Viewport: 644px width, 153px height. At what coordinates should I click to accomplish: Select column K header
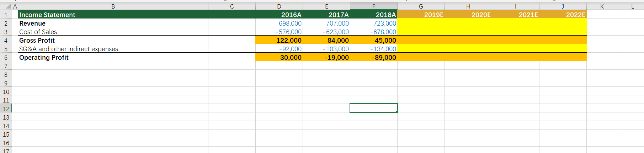pos(602,6)
